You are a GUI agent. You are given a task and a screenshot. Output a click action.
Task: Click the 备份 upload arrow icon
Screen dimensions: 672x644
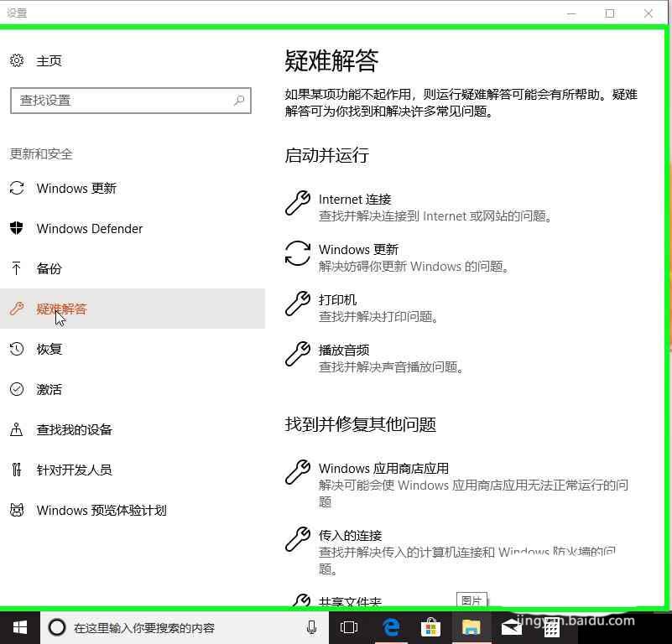point(16,268)
